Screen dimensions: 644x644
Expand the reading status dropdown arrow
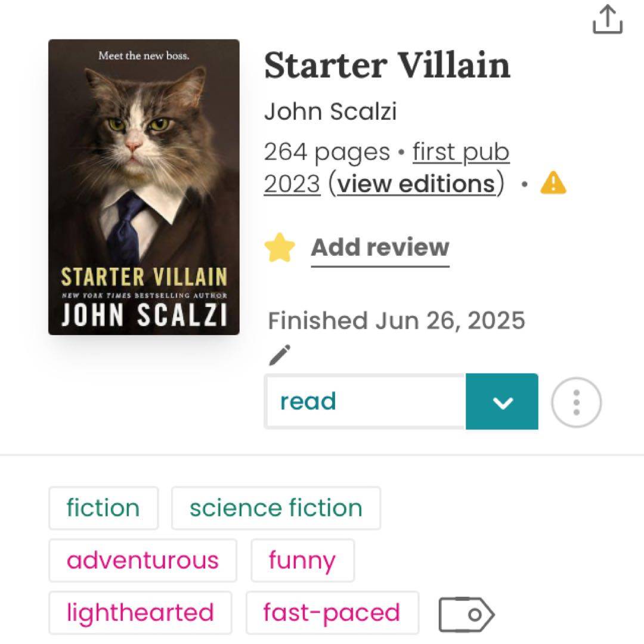pyautogui.click(x=501, y=402)
